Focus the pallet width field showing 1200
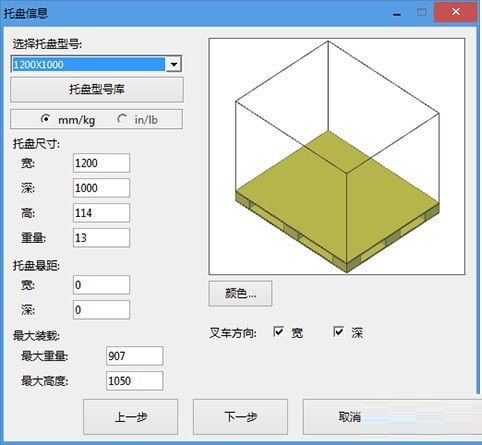The width and height of the screenshot is (482, 445). [x=101, y=163]
